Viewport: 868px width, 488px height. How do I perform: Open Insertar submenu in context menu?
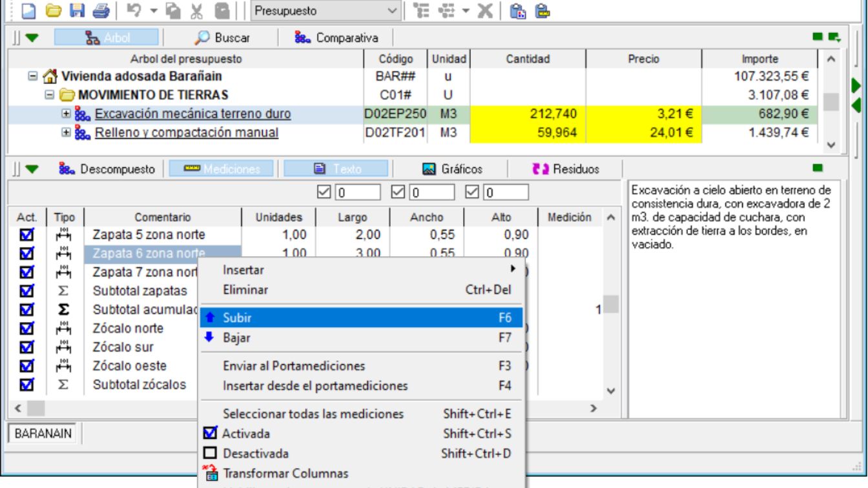point(361,270)
